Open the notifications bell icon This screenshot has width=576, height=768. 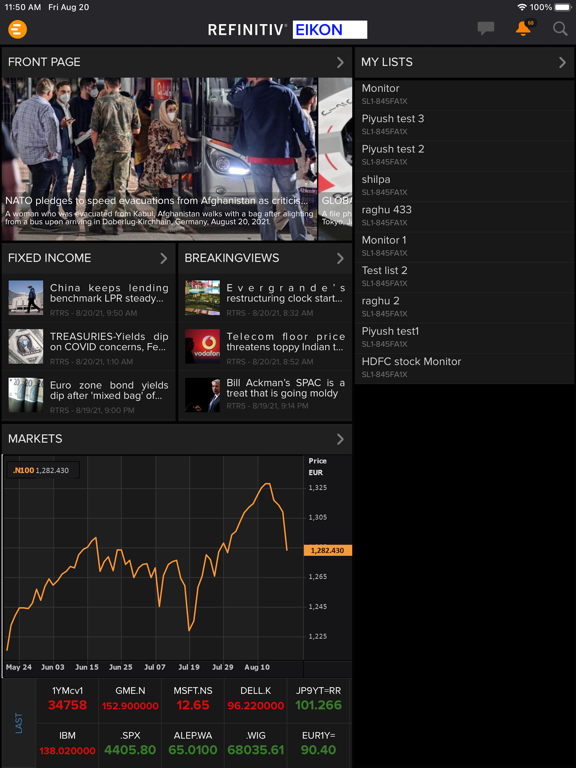tap(524, 28)
